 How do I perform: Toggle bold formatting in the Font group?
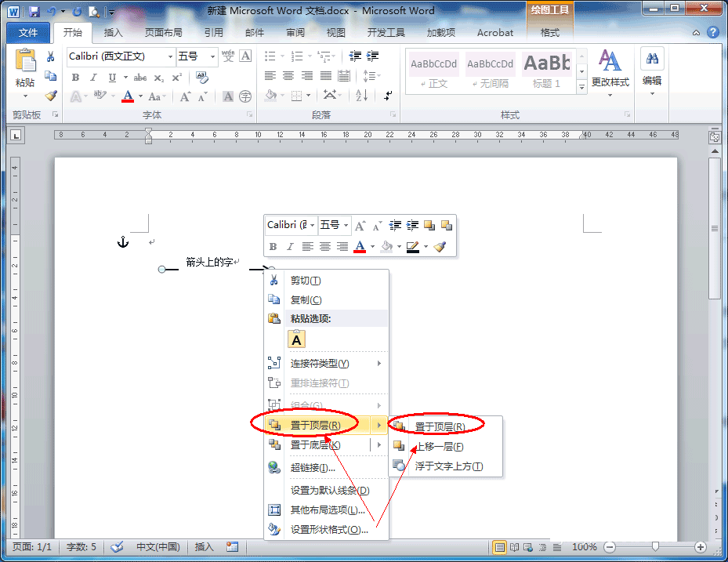click(75, 76)
